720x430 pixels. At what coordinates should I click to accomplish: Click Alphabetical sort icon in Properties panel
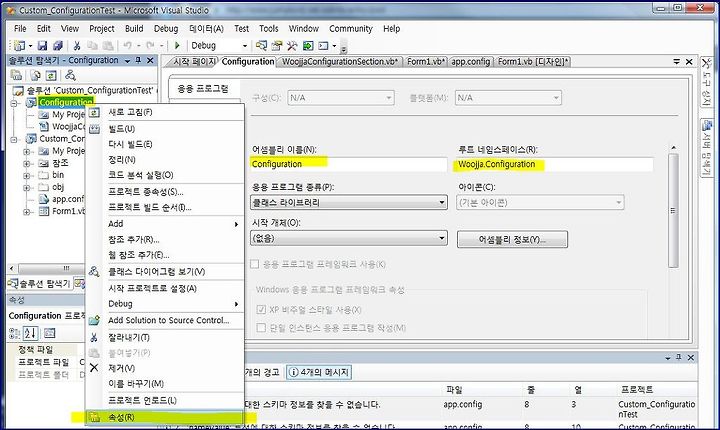(x=30, y=333)
